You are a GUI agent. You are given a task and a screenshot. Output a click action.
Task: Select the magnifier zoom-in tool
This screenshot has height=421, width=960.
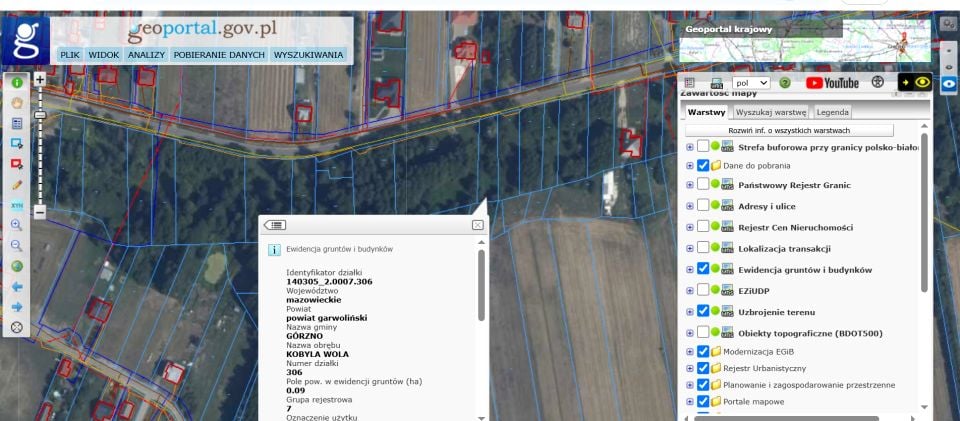click(x=17, y=225)
